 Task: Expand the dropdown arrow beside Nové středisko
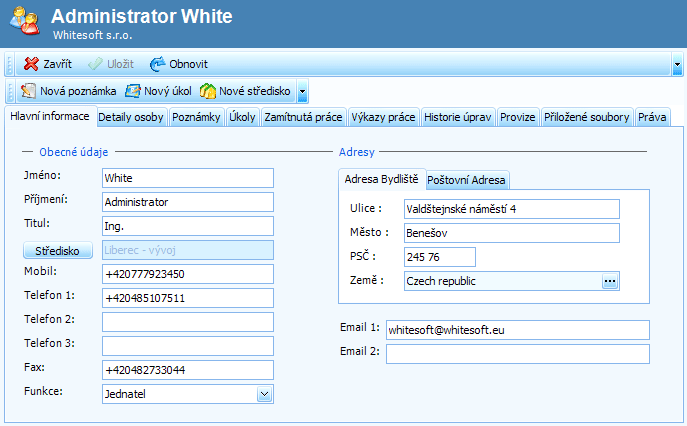pyautogui.click(x=303, y=92)
